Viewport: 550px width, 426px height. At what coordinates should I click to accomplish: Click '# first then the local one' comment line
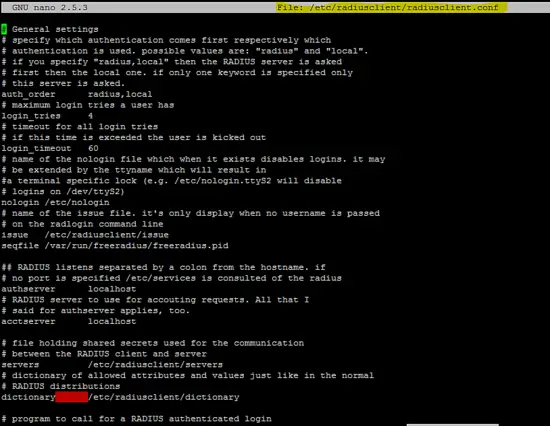[x=177, y=73]
